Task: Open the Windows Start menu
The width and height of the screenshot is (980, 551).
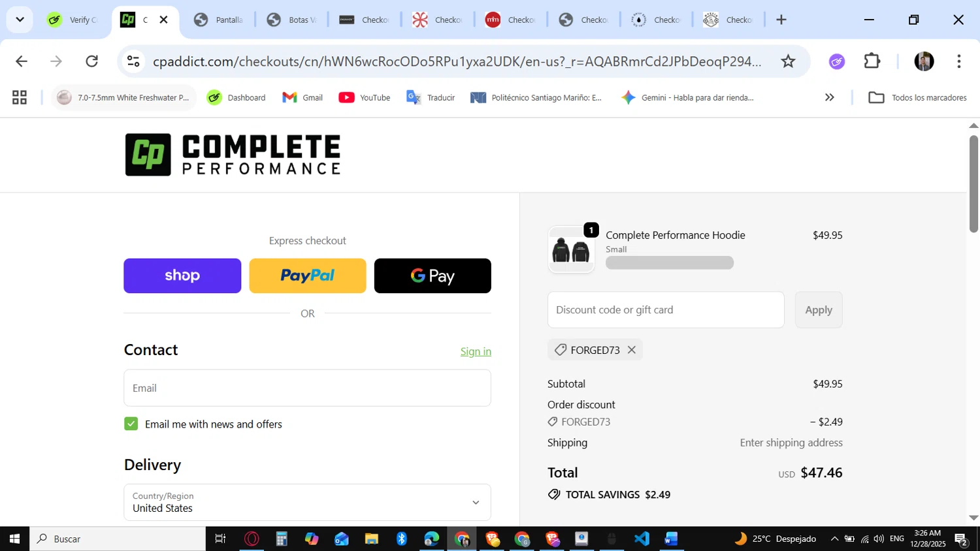Action: point(14,539)
